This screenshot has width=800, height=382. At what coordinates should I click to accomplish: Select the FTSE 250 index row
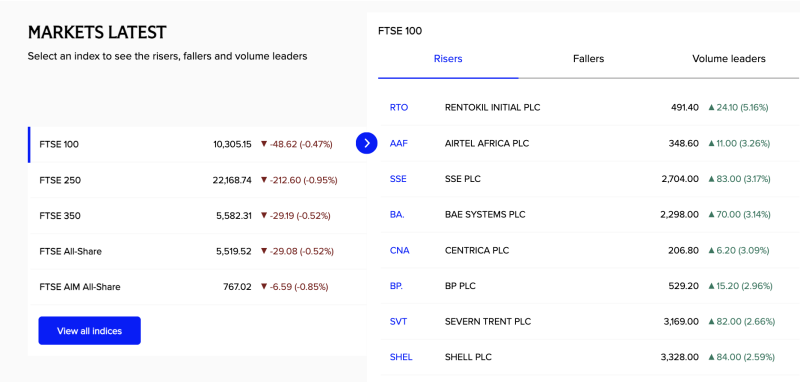pyautogui.click(x=197, y=180)
